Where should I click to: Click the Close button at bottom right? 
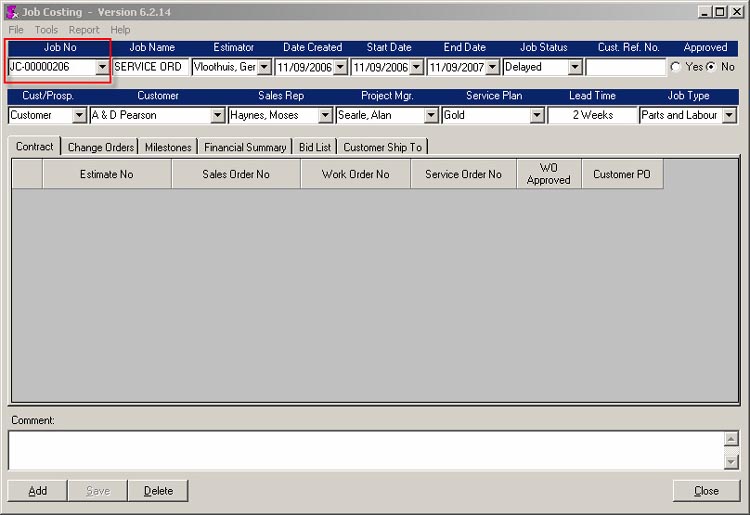[706, 491]
